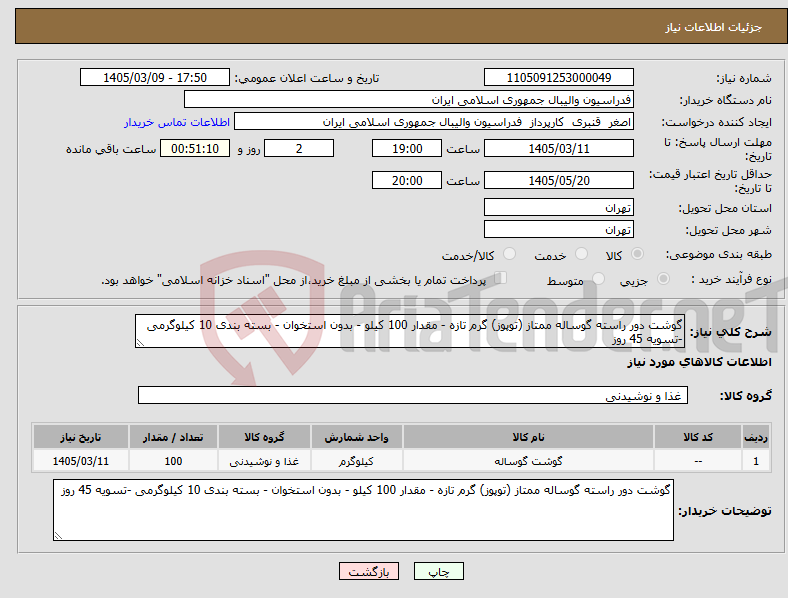This screenshot has width=788, height=598.
Task: Click the اطلاعات کالاهای مورد نیاز section heading
Action: point(699,362)
